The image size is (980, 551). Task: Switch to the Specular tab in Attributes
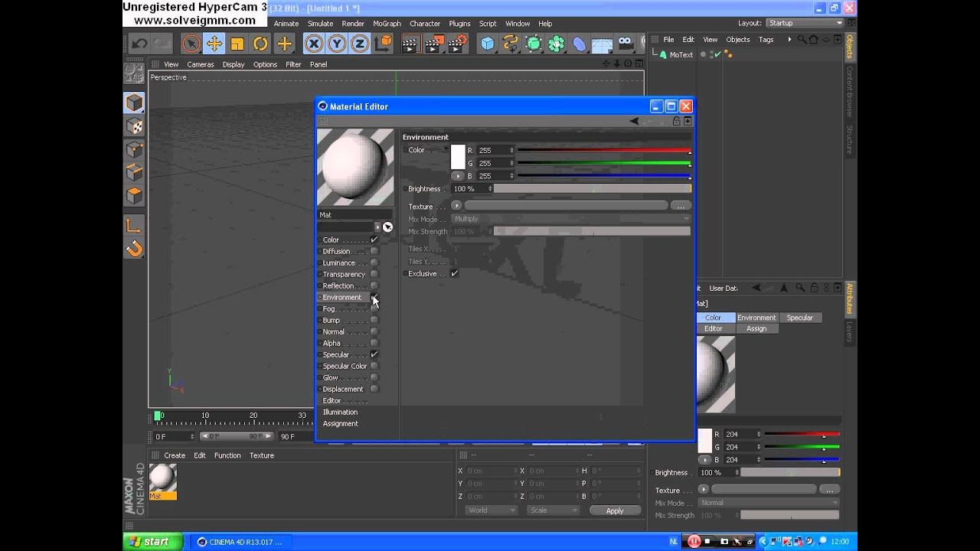click(799, 318)
